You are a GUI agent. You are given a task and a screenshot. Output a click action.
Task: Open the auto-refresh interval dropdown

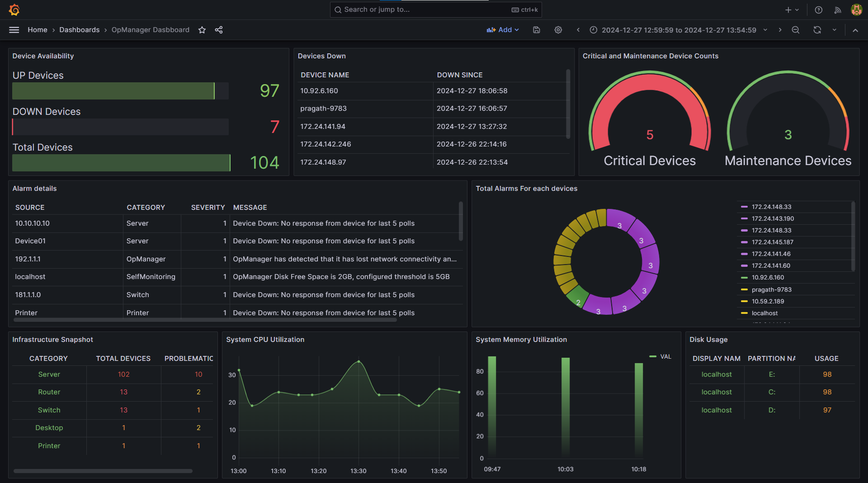(x=834, y=30)
